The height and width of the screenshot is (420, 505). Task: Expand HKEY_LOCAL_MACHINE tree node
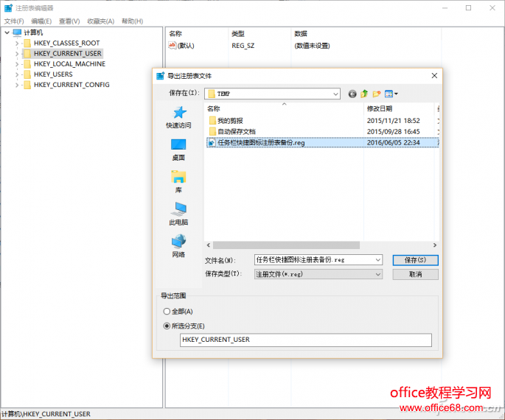17,64
